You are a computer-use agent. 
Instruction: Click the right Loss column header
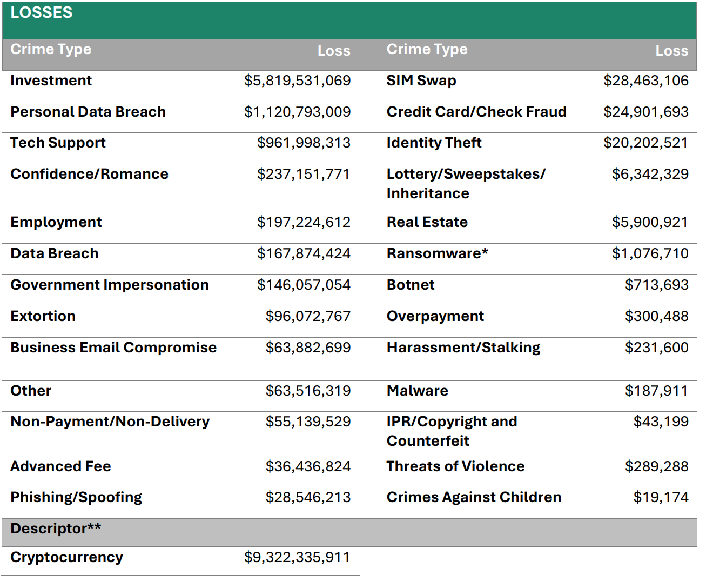point(672,51)
